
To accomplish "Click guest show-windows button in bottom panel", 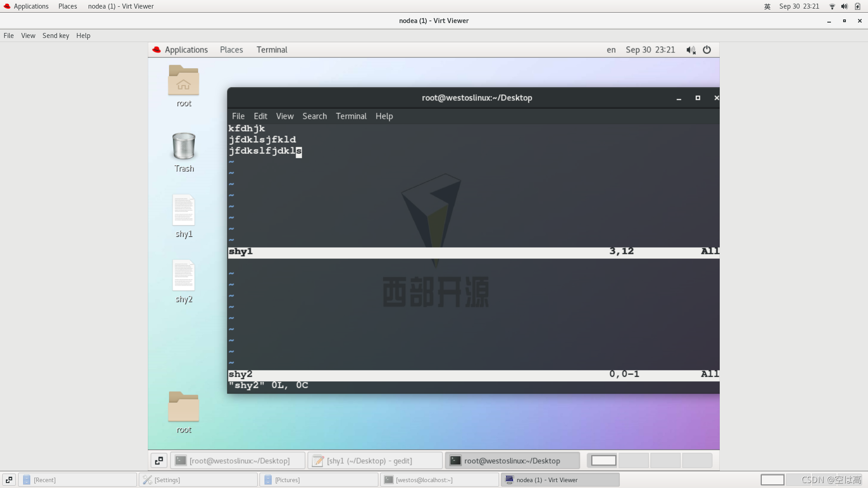I will (x=159, y=460).
